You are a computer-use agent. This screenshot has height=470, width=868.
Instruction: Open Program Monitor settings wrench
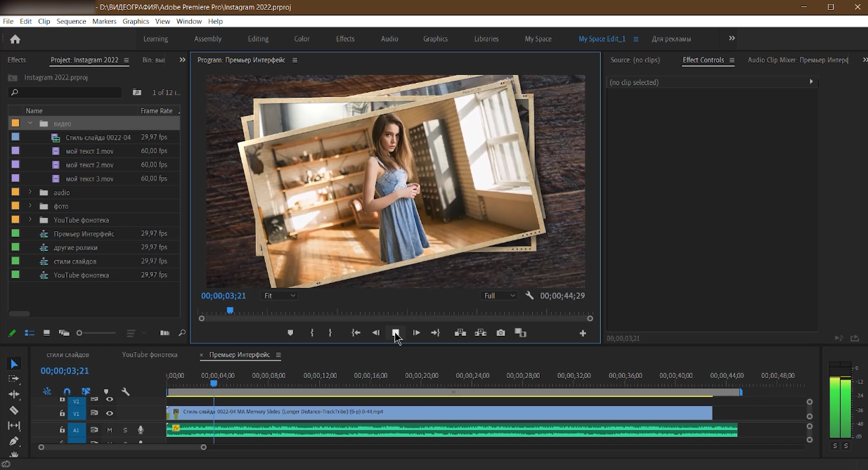(x=529, y=296)
